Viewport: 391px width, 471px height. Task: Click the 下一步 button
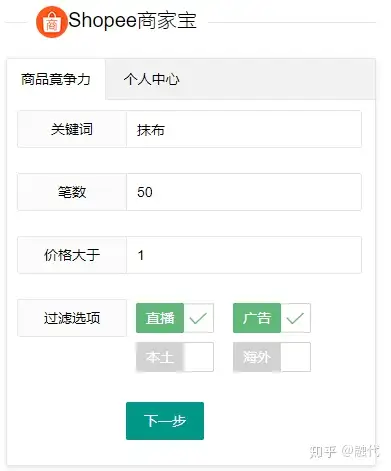tap(165, 421)
